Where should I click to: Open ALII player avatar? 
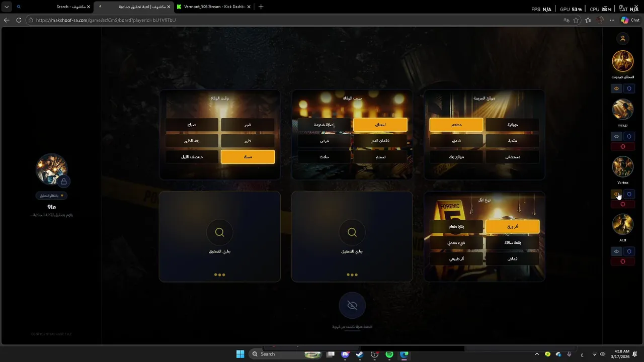tap(623, 224)
